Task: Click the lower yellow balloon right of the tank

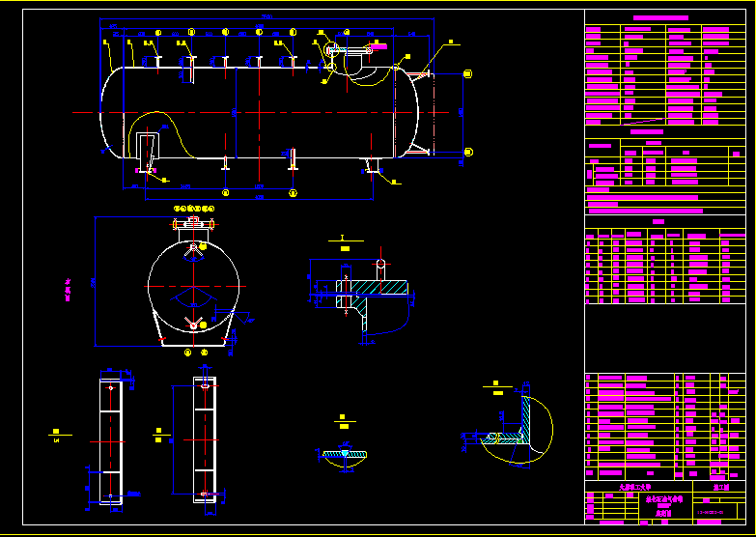Action: pyautogui.click(x=468, y=152)
